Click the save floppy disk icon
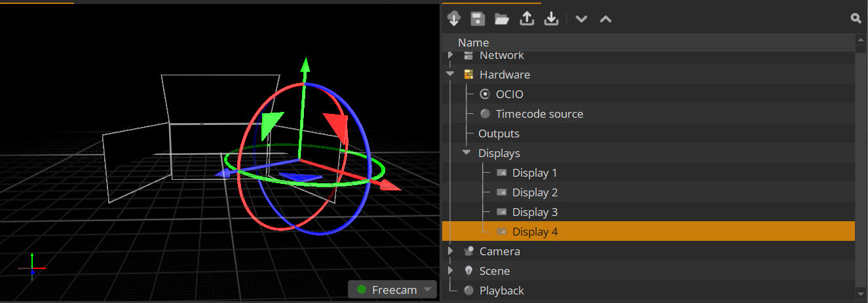Viewport: 868px width, 303px height. point(478,19)
